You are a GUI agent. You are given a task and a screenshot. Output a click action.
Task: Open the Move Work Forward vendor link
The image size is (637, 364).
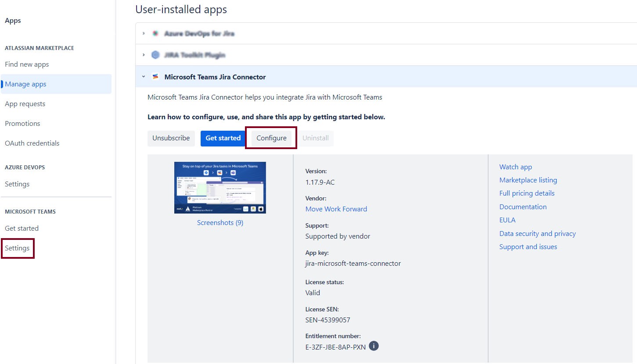[x=336, y=209]
